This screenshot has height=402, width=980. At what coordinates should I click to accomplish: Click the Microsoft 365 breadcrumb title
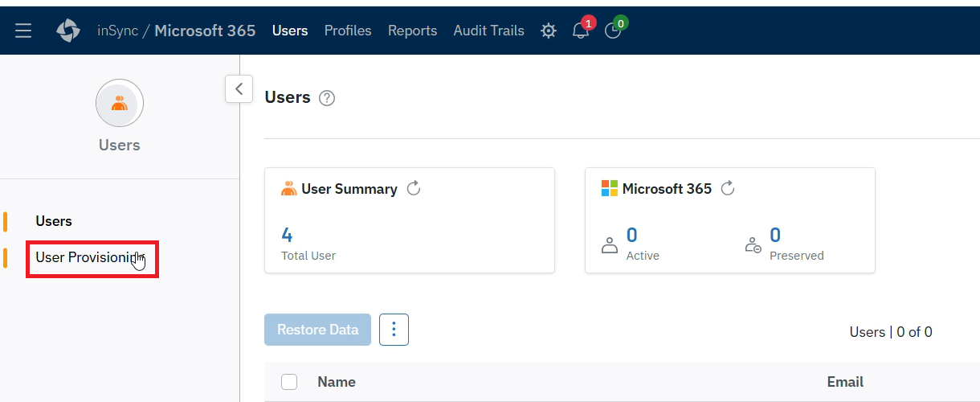click(205, 31)
